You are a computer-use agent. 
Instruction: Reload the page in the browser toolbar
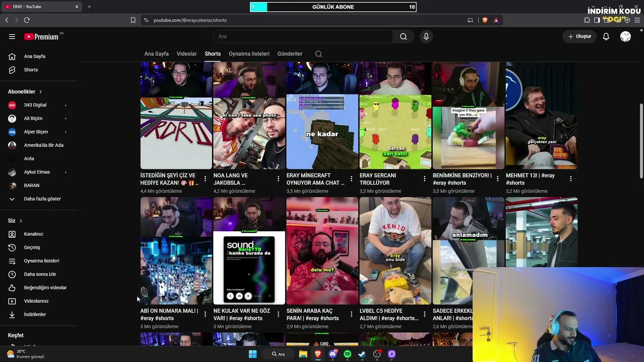[27, 20]
